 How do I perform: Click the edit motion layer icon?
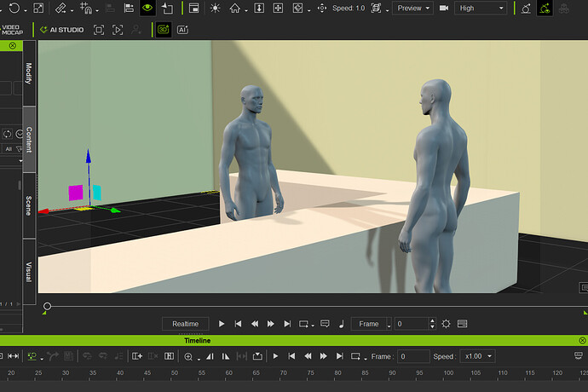click(x=526, y=8)
